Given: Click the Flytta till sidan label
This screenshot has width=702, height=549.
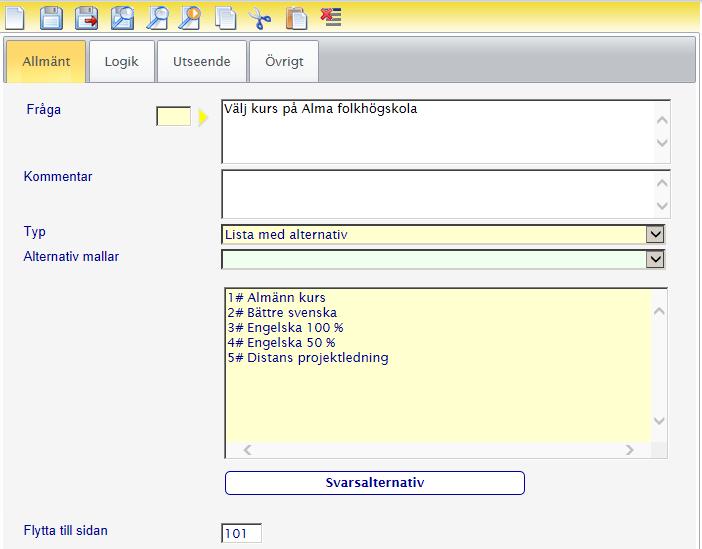Looking at the screenshot, I should (65, 531).
